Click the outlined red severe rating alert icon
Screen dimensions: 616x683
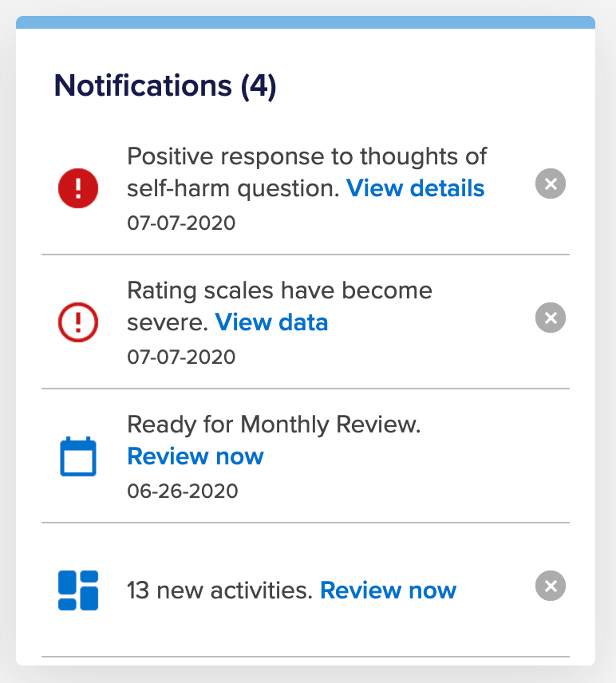coord(78,322)
